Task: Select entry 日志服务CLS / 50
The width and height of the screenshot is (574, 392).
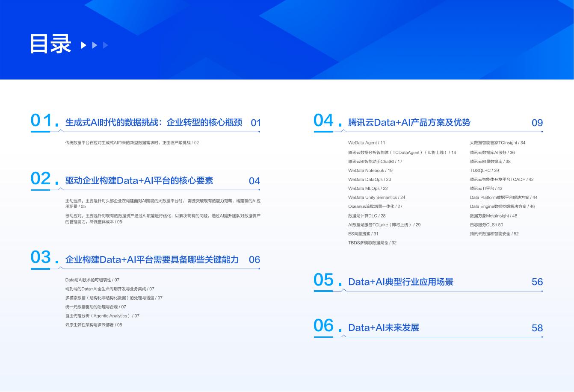Action: point(486,225)
